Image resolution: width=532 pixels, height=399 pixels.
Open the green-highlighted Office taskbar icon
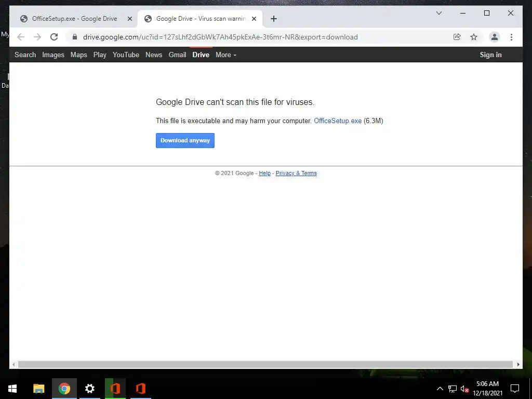click(x=115, y=389)
